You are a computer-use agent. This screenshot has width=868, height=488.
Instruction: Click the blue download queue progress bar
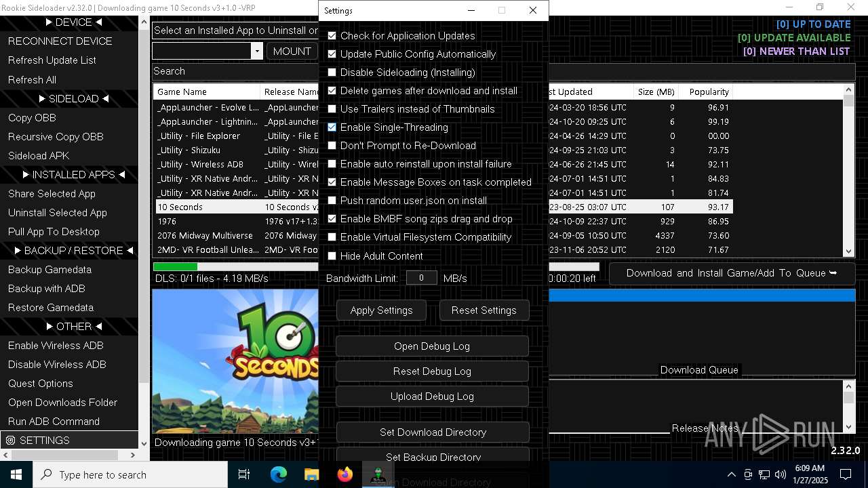coord(702,296)
